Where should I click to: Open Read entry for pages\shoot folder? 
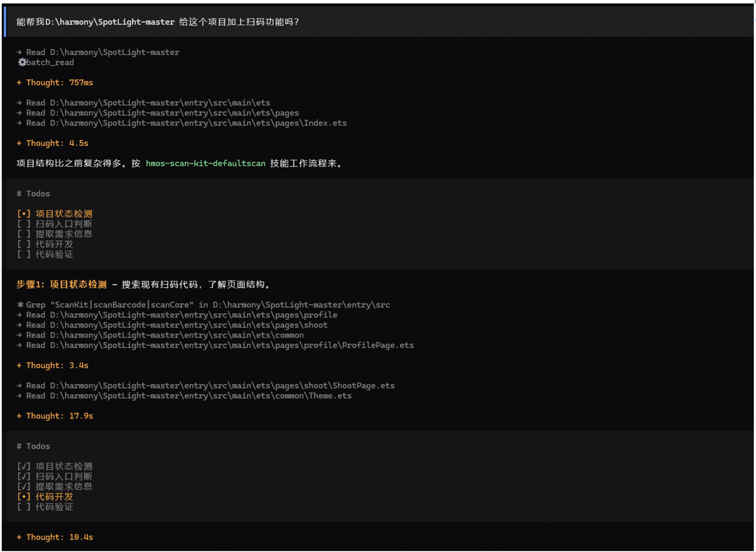click(172, 325)
